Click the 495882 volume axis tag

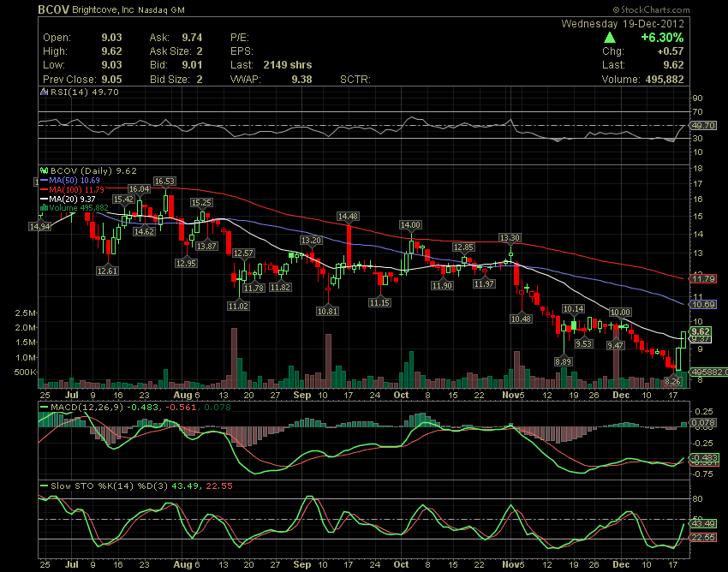tap(709, 372)
